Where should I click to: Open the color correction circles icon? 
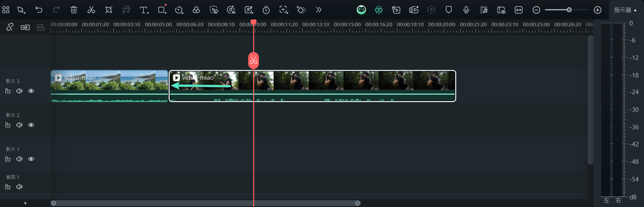(x=196, y=10)
